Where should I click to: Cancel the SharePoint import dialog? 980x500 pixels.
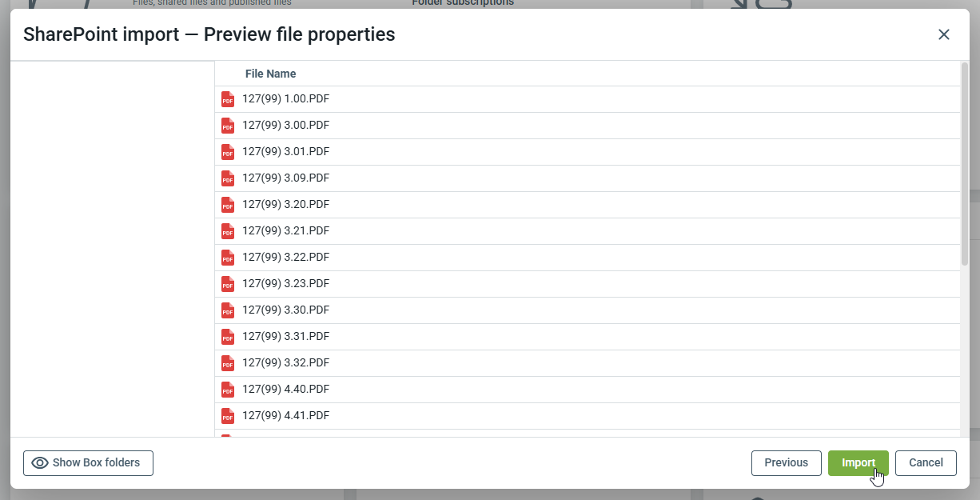pyautogui.click(x=926, y=463)
